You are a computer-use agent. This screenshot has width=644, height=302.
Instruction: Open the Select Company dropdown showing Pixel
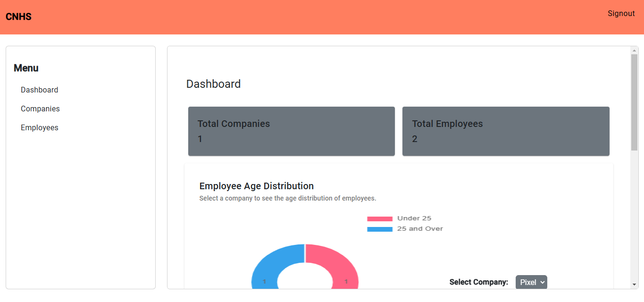(531, 282)
